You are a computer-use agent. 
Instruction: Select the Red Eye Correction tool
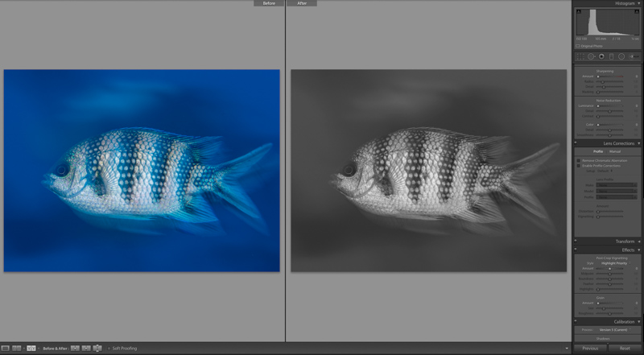[601, 56]
